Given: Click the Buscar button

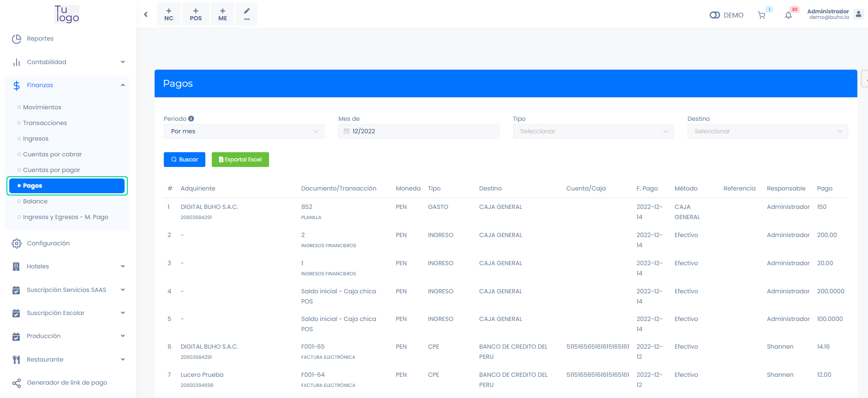Looking at the screenshot, I should 185,160.
